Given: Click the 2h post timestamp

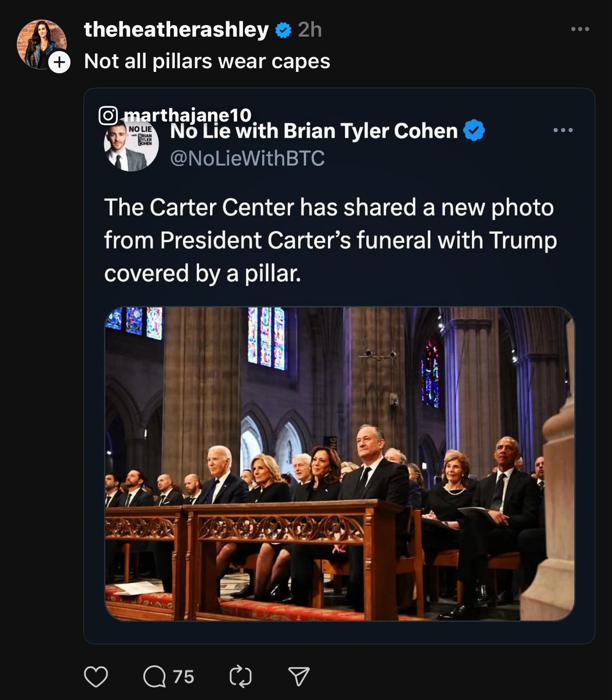Looking at the screenshot, I should point(310,30).
